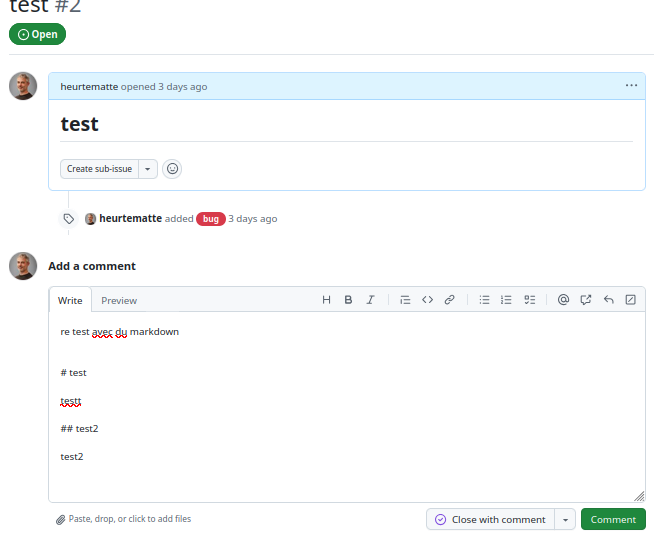Expand the Create sub-issue dropdown arrow
The height and width of the screenshot is (552, 654).
[148, 169]
